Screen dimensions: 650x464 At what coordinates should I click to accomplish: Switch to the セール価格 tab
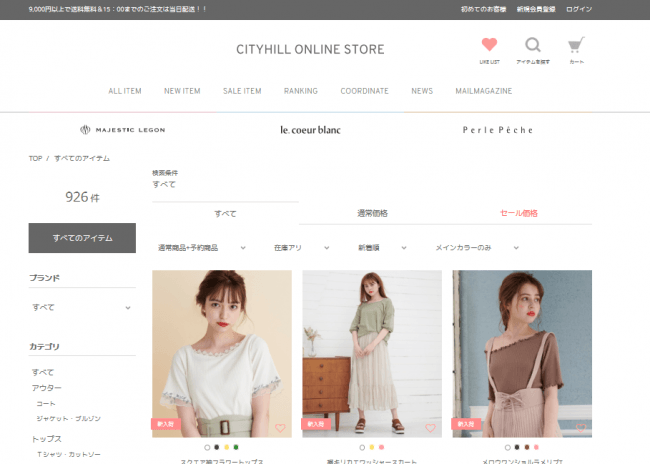(518, 213)
